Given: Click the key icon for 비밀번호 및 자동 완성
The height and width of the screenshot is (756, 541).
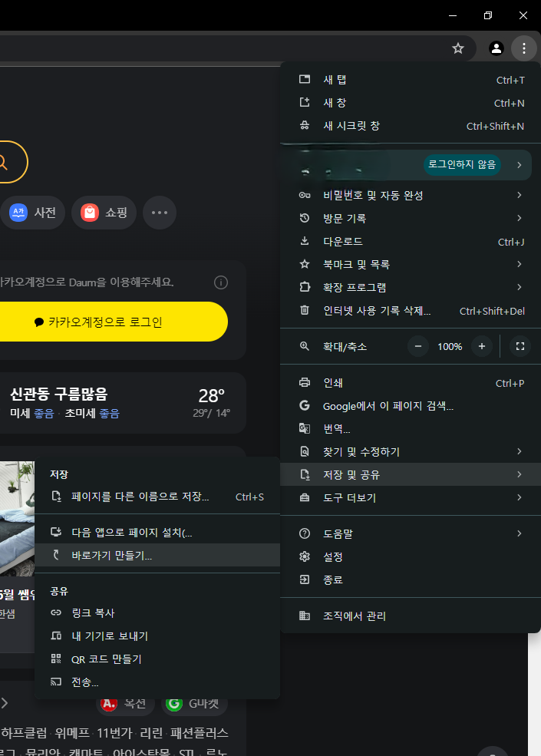Looking at the screenshot, I should coord(305,195).
